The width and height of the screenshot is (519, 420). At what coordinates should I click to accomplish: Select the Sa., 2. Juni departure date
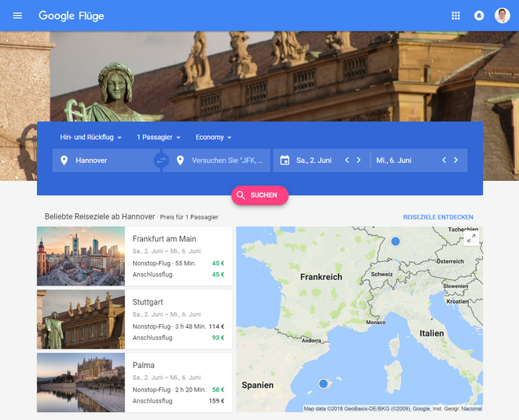pos(314,160)
